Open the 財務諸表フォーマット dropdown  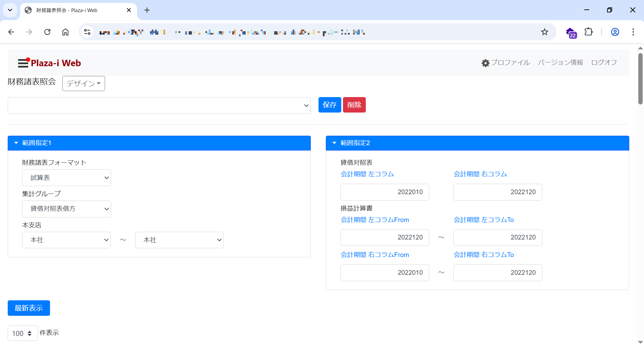[x=66, y=178]
